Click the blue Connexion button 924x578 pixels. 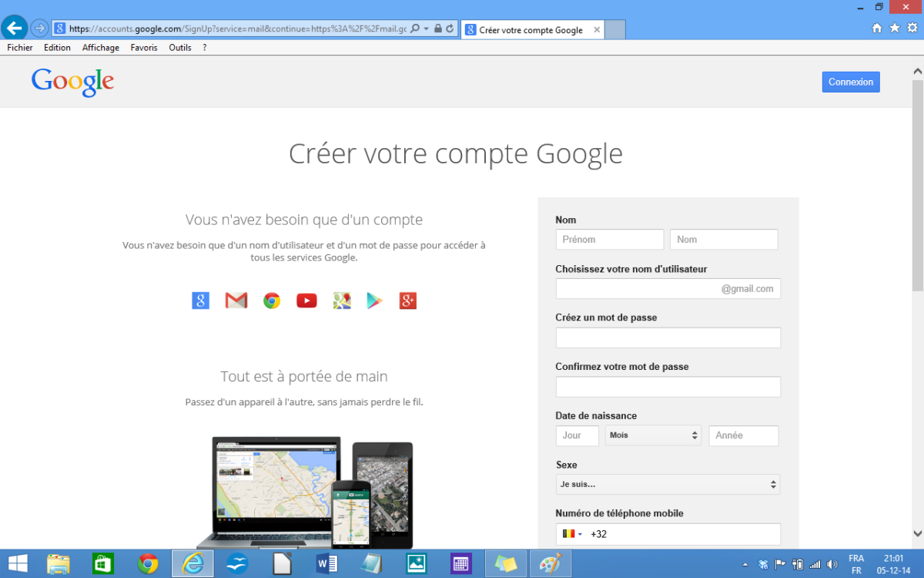tap(851, 82)
